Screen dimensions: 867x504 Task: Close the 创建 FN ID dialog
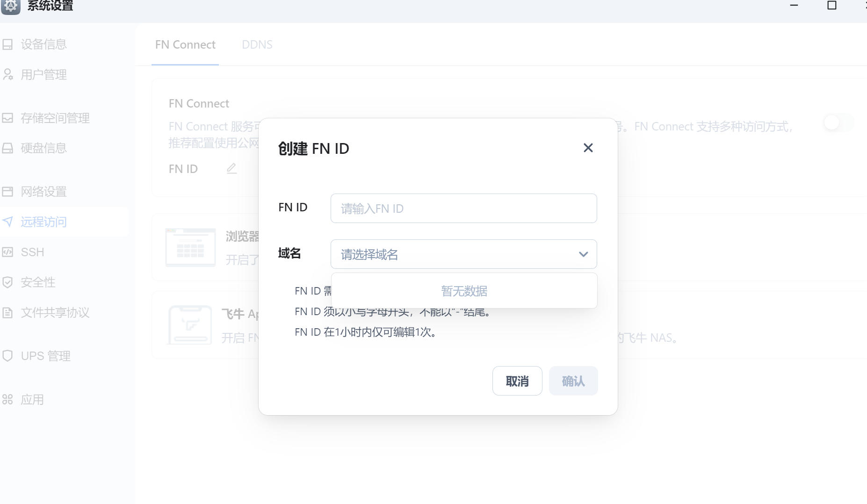click(588, 148)
